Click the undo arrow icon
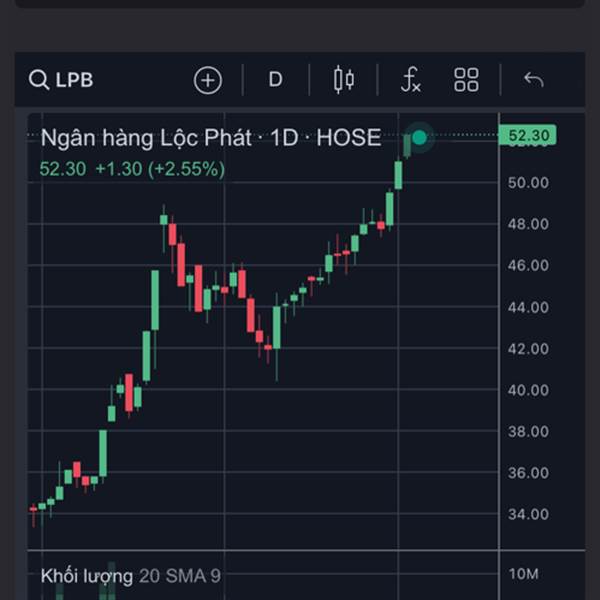This screenshot has height=600, width=600. 534,80
